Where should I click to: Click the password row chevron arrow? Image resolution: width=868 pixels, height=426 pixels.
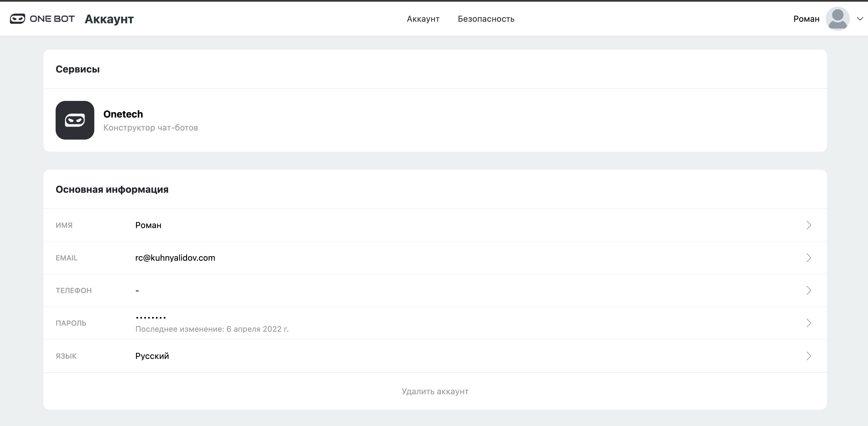(x=809, y=323)
